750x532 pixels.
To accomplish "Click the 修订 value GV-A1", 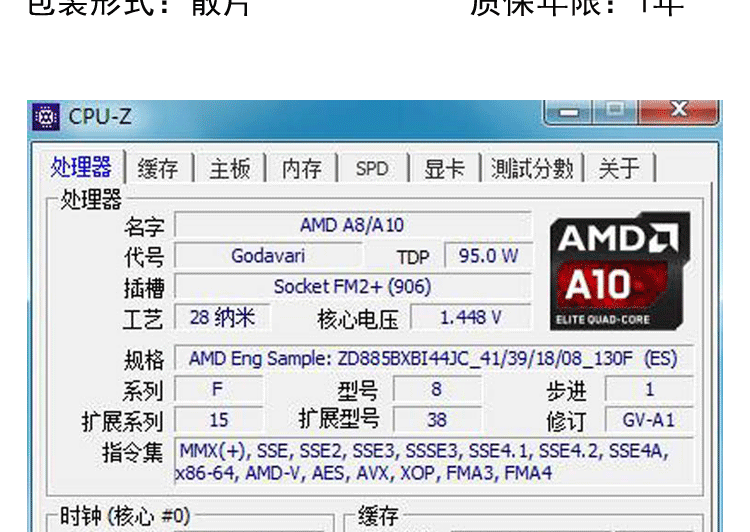I will [649, 420].
